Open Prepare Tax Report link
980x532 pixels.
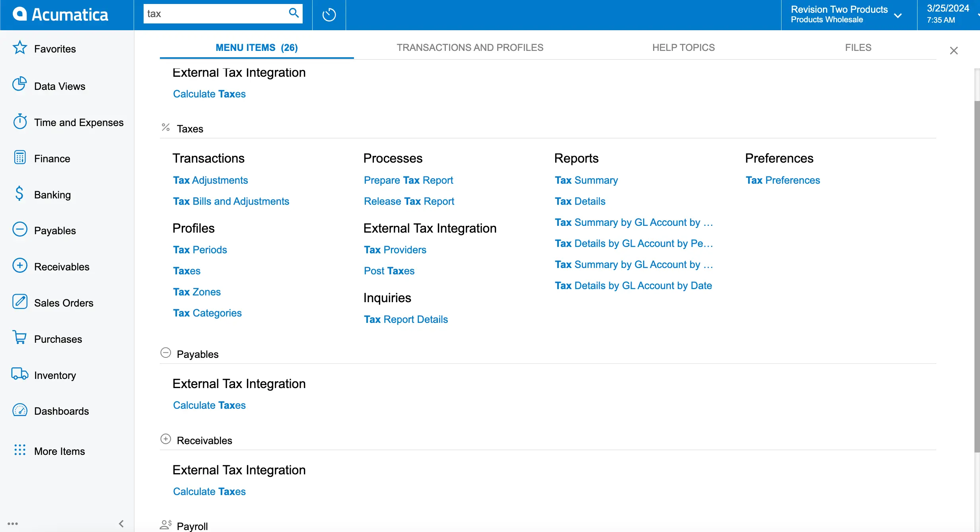[x=409, y=180]
